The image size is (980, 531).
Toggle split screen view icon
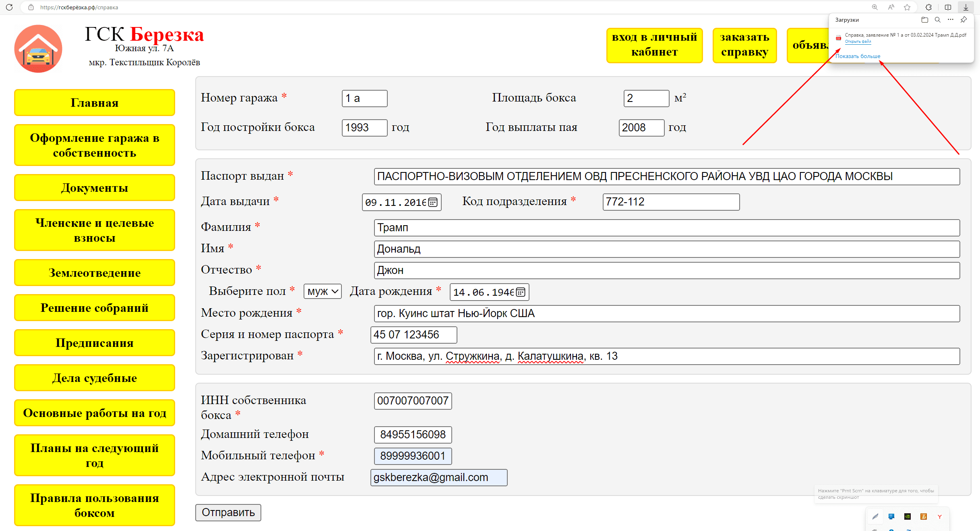(x=948, y=7)
